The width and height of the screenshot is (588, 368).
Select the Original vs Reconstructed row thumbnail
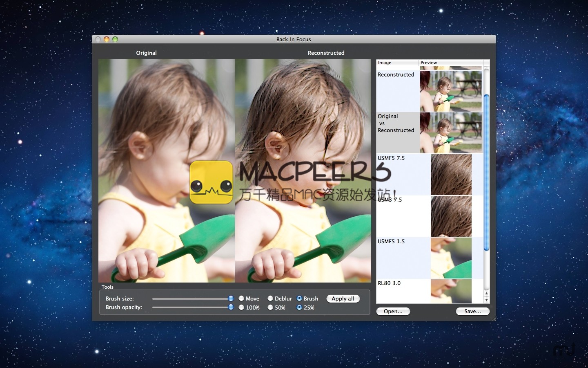click(451, 133)
